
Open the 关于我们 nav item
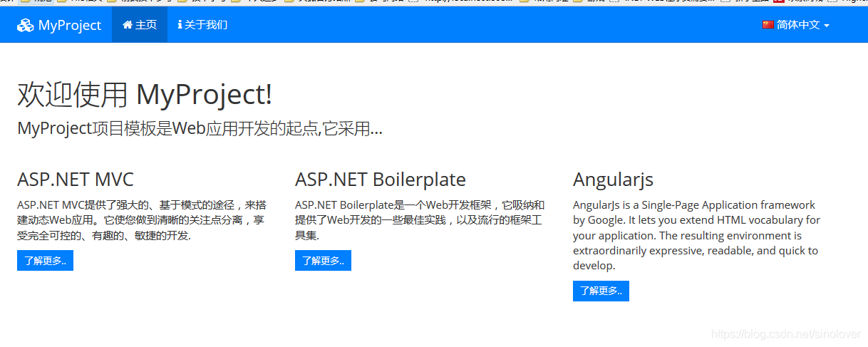202,25
